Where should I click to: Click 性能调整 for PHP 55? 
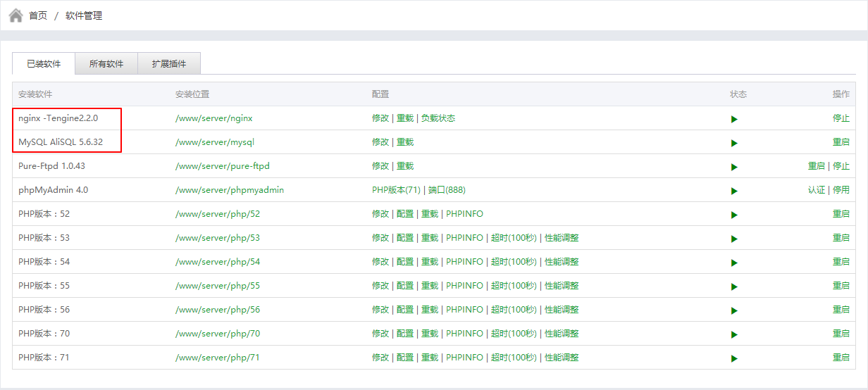(x=562, y=286)
